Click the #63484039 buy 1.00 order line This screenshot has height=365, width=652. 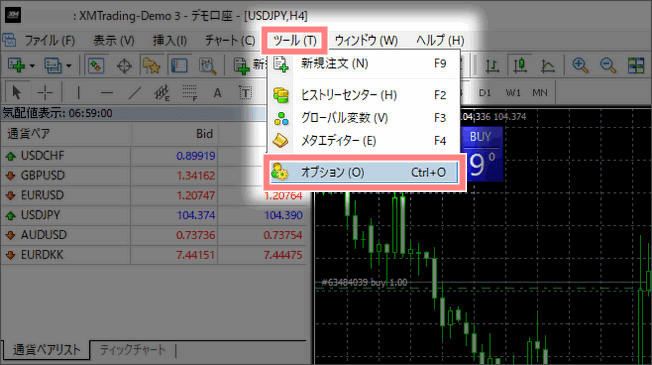pyautogui.click(x=364, y=283)
